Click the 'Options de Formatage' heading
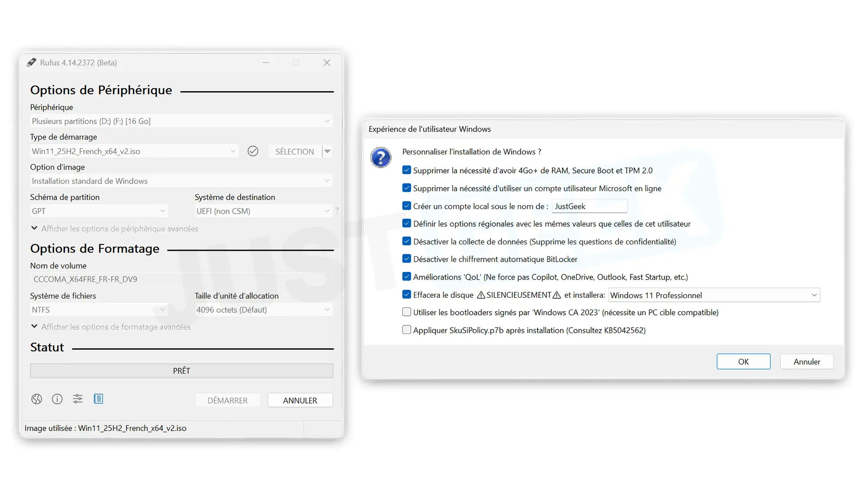868x488 pixels. 95,249
